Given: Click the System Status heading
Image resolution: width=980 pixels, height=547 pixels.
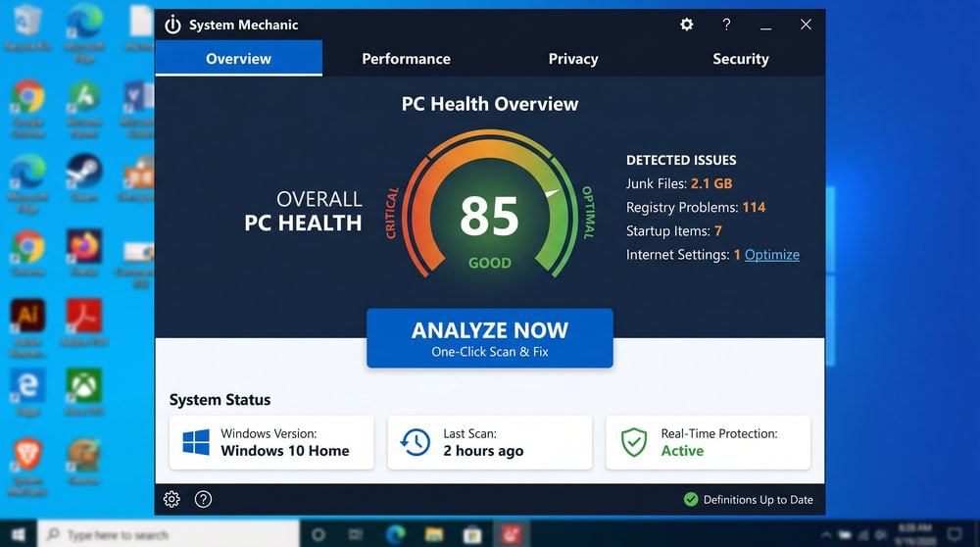Looking at the screenshot, I should point(220,399).
